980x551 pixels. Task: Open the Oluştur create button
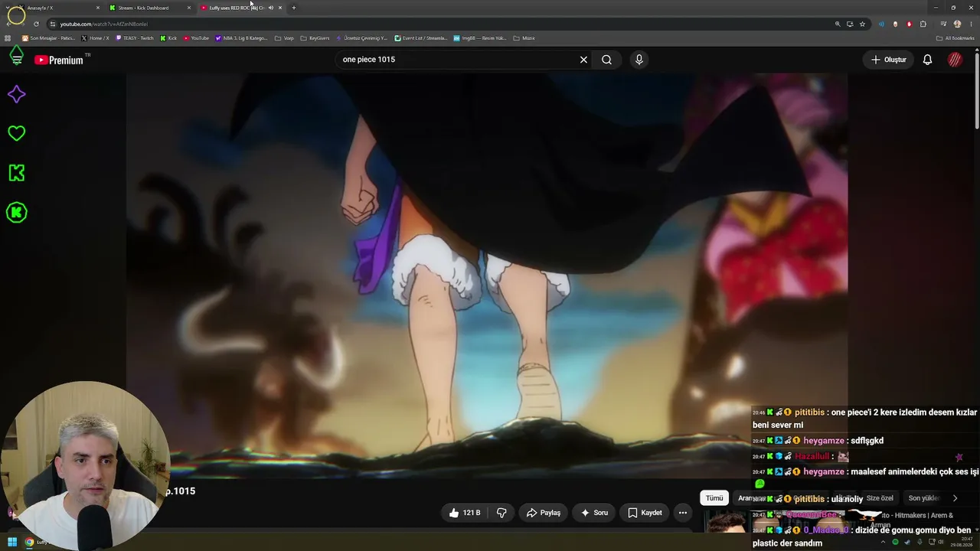tap(888, 60)
